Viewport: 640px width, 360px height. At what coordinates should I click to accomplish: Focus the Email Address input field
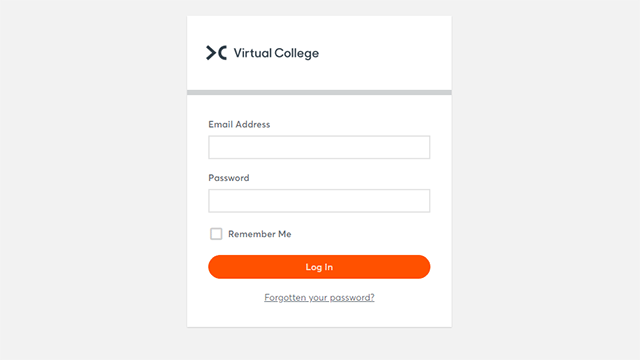click(319, 147)
